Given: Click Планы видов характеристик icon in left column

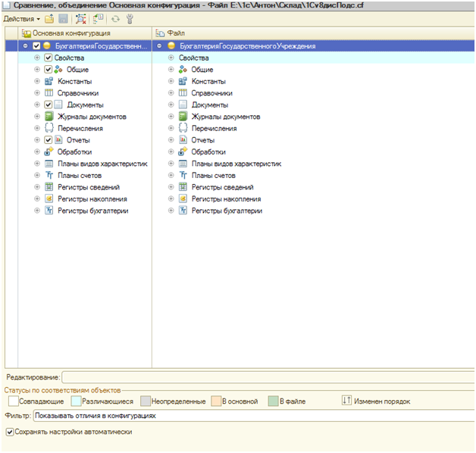Looking at the screenshot, I should point(49,164).
